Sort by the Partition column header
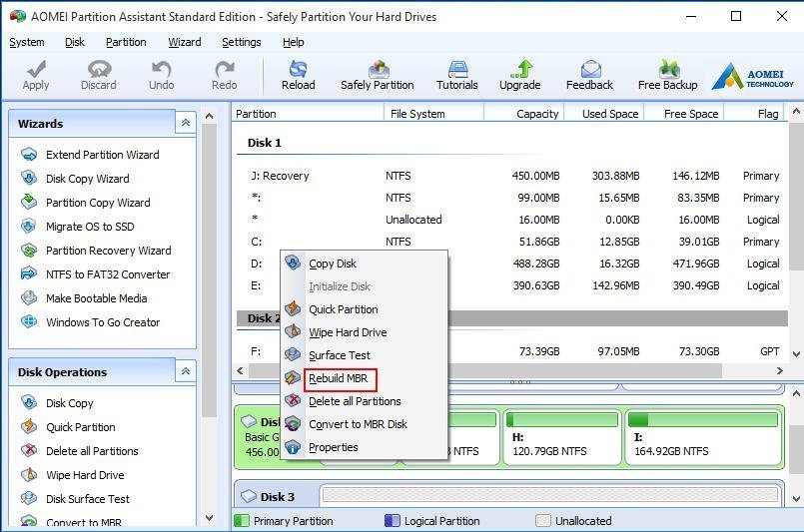804x532 pixels. 308,114
